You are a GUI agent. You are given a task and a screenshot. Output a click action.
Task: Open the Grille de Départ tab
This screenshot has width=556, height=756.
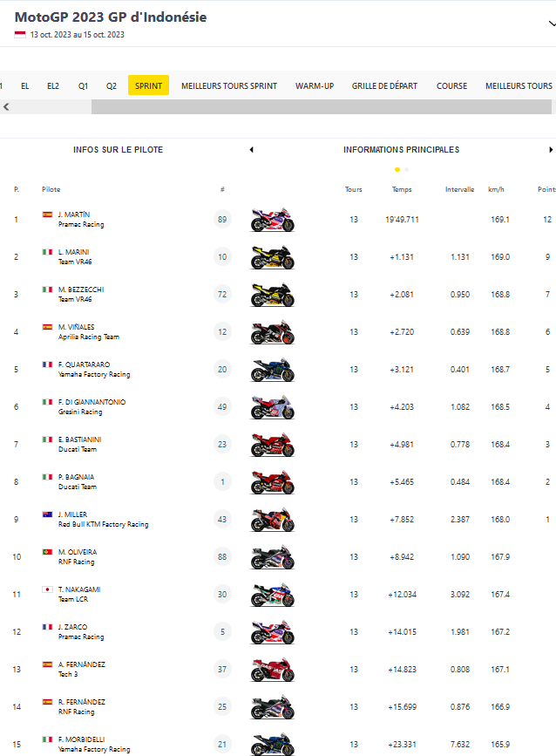point(384,86)
